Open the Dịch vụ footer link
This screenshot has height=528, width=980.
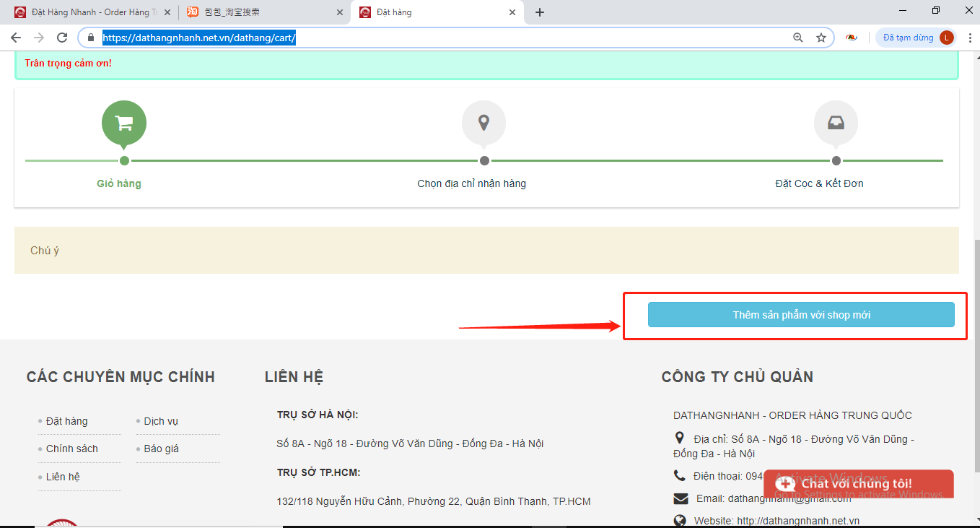coord(161,421)
